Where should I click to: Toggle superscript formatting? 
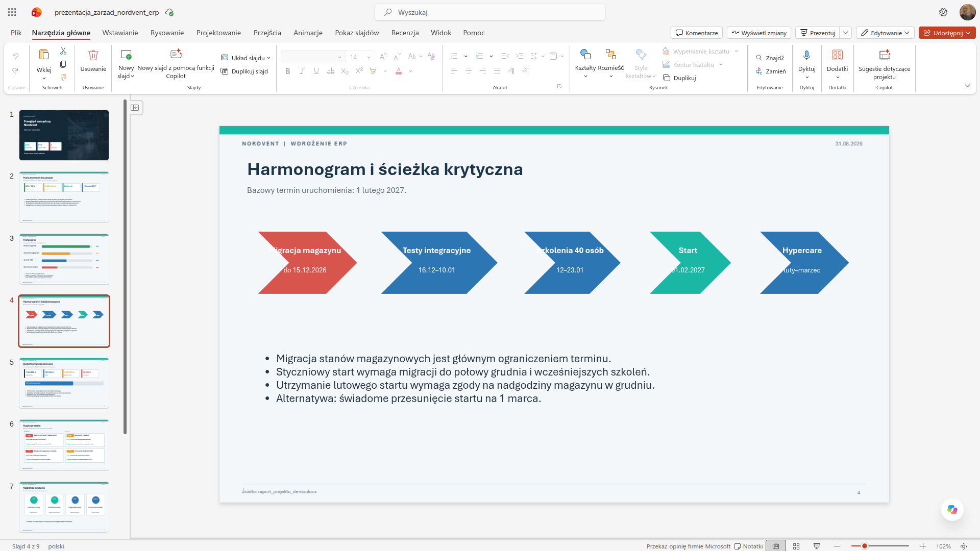pos(359,71)
